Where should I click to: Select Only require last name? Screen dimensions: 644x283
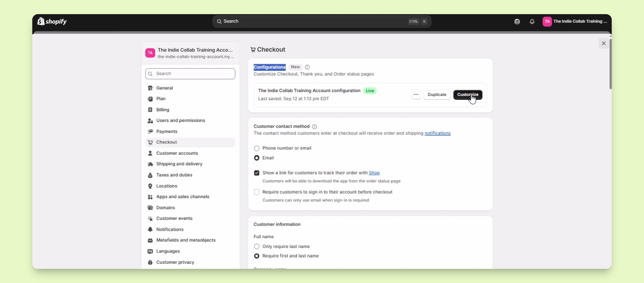click(x=257, y=247)
